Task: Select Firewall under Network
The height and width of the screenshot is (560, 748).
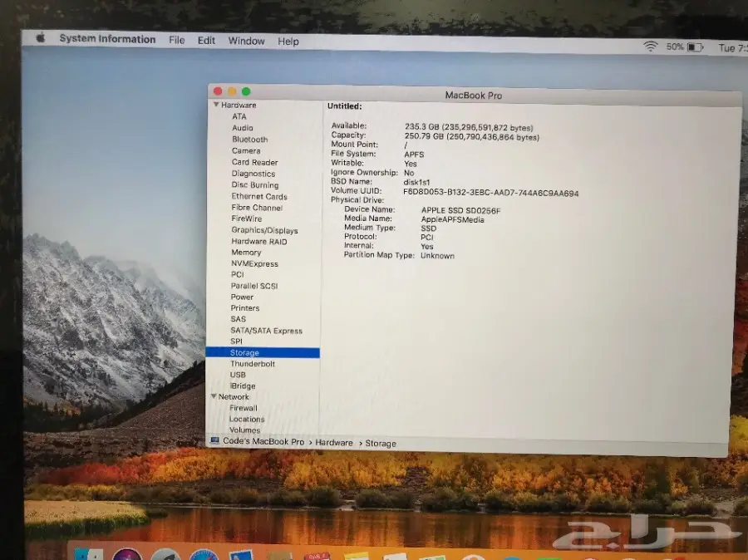Action: point(244,408)
